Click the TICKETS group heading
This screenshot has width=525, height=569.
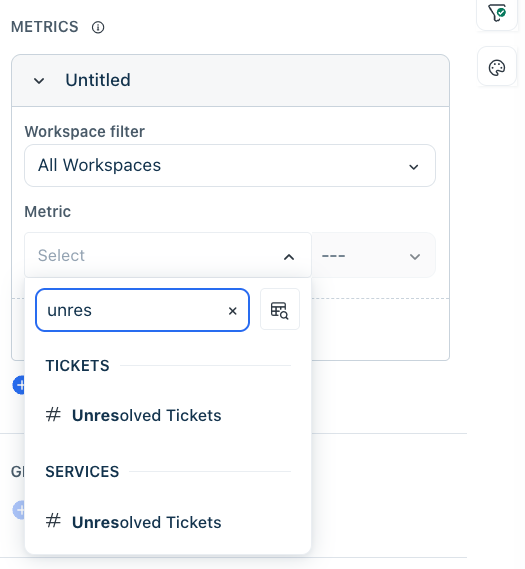[77, 365]
